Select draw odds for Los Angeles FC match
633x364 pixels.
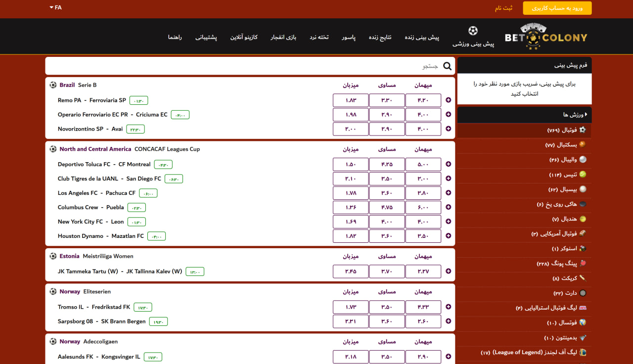(387, 193)
